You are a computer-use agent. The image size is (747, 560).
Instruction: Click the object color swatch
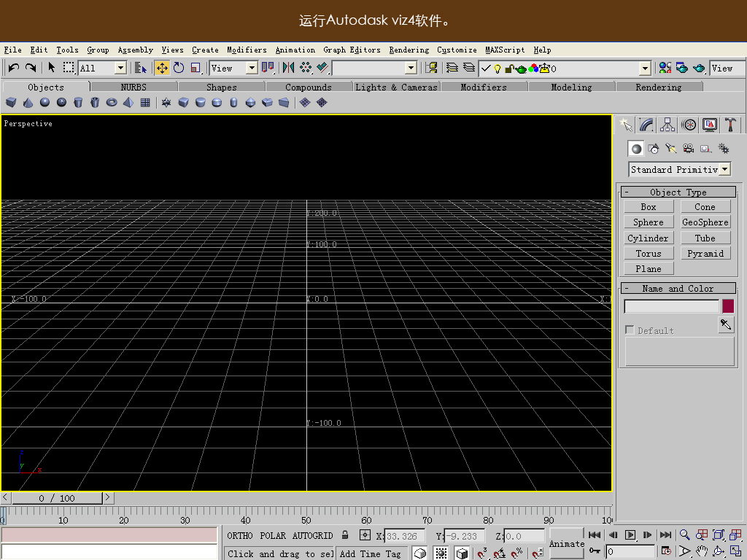coord(728,306)
